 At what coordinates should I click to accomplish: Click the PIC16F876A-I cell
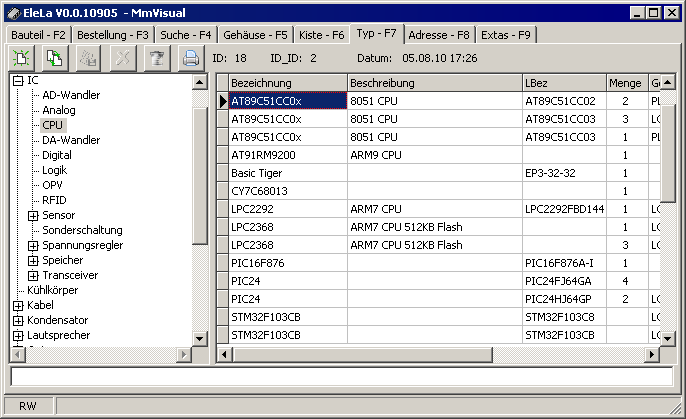(x=564, y=263)
